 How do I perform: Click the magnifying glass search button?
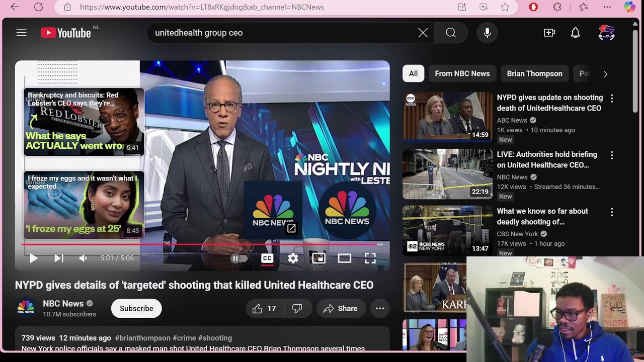(451, 33)
